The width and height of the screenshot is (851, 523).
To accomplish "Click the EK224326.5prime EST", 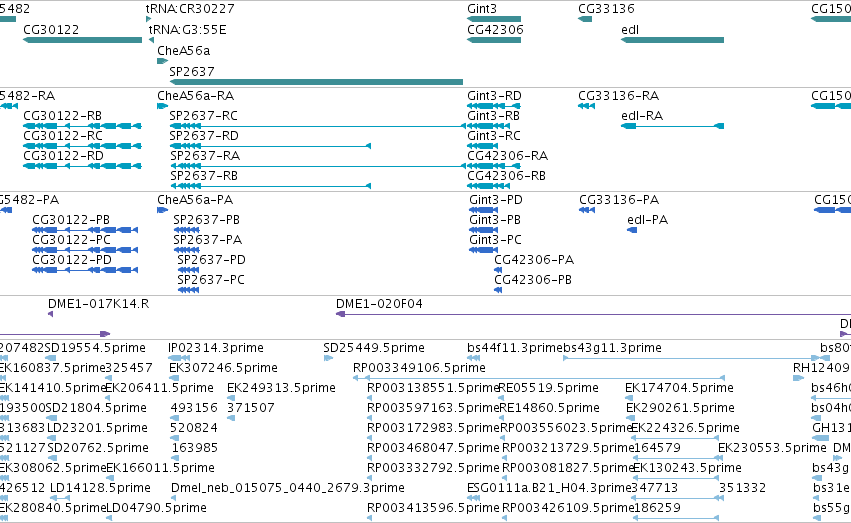I will (676, 438).
